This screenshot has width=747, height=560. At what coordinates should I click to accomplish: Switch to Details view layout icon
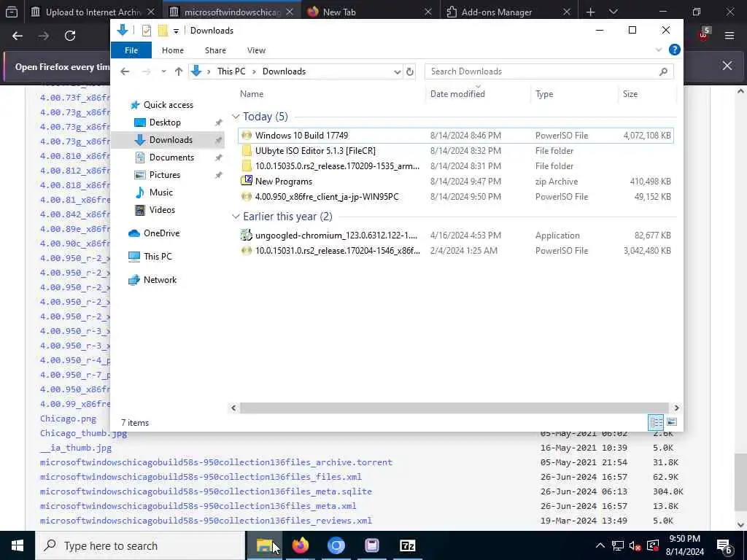click(656, 422)
